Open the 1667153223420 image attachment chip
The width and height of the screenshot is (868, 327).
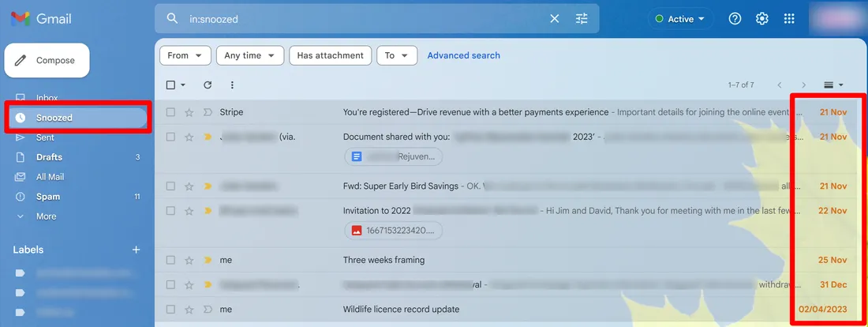point(394,231)
